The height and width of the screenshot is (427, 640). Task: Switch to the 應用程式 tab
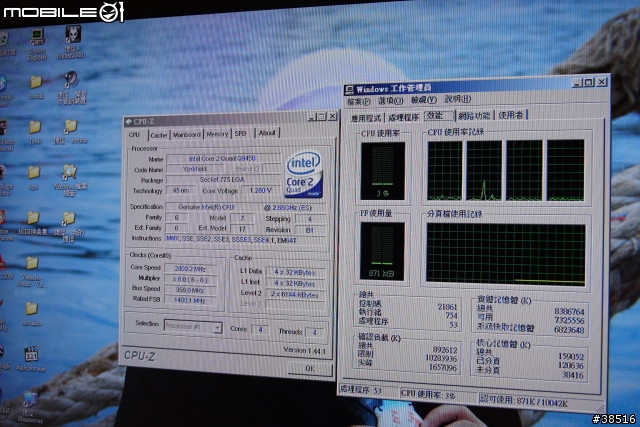(366, 118)
